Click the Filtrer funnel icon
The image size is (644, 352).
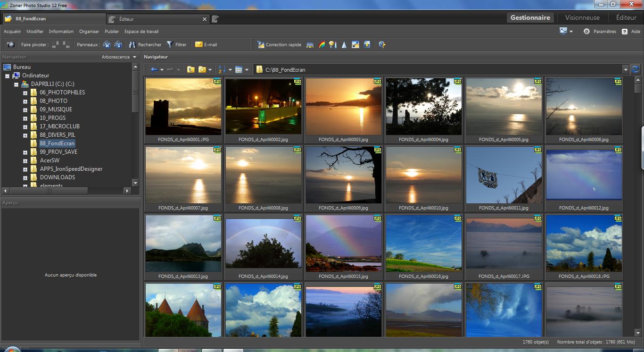(170, 44)
